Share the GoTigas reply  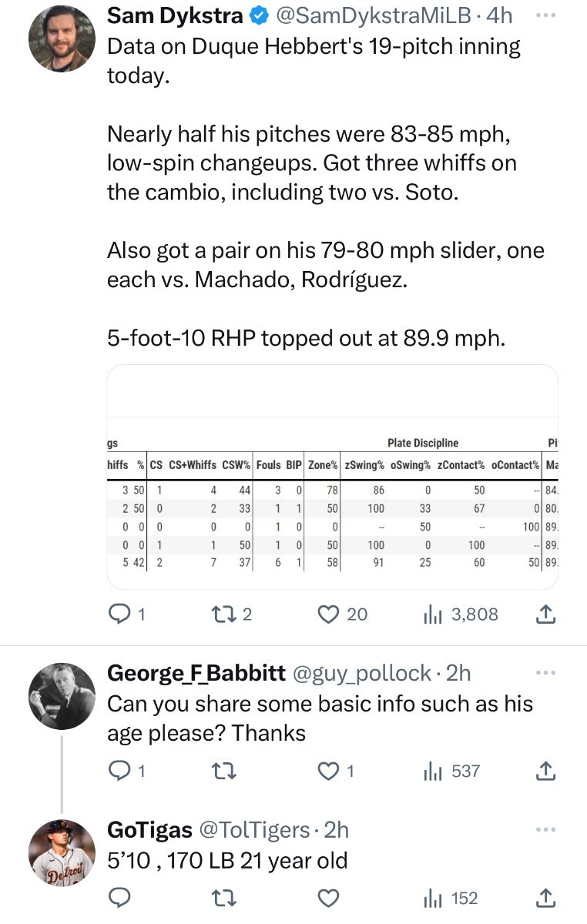(545, 898)
